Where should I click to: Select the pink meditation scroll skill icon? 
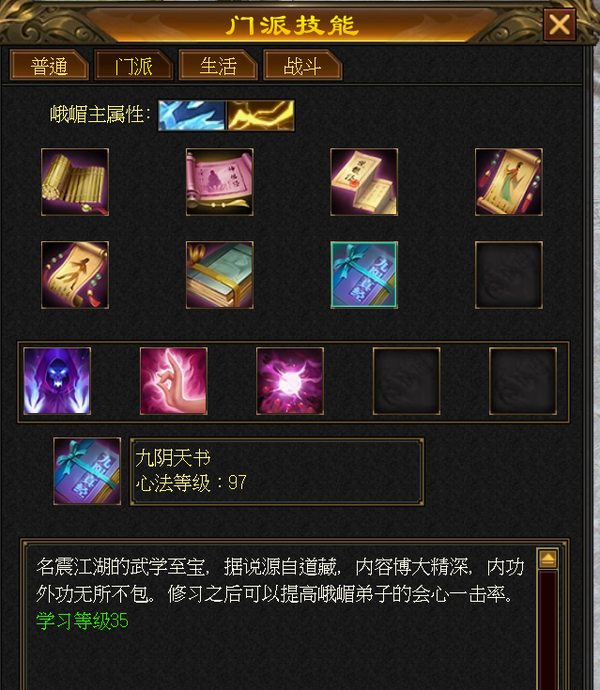(220, 182)
